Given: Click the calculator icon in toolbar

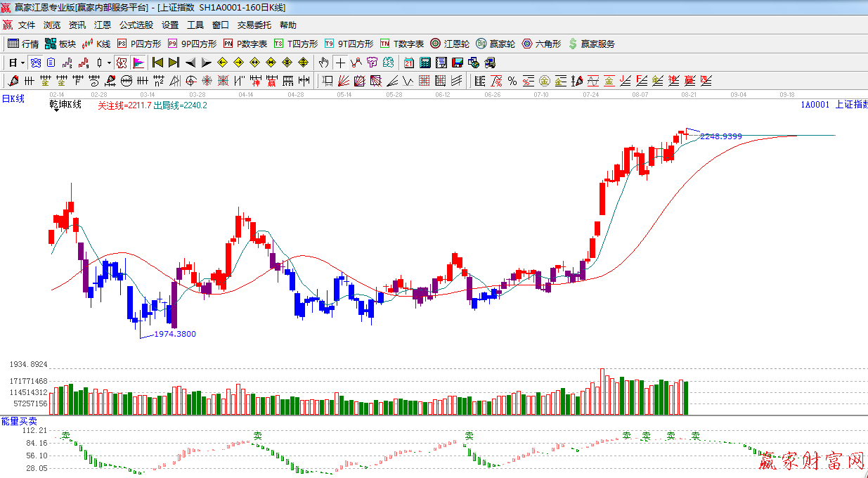Looking at the screenshot, I should pyautogui.click(x=425, y=63).
